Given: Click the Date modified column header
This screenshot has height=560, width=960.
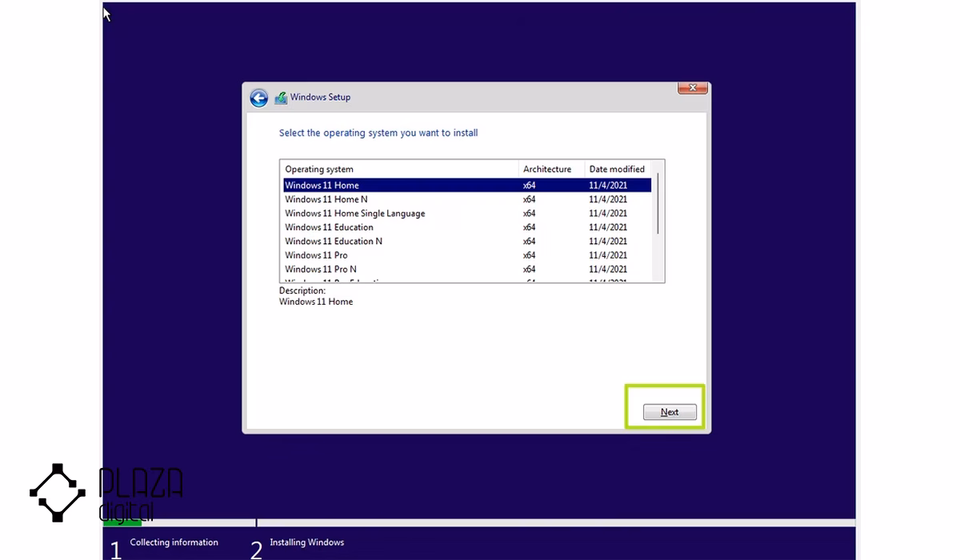Looking at the screenshot, I should click(x=618, y=169).
